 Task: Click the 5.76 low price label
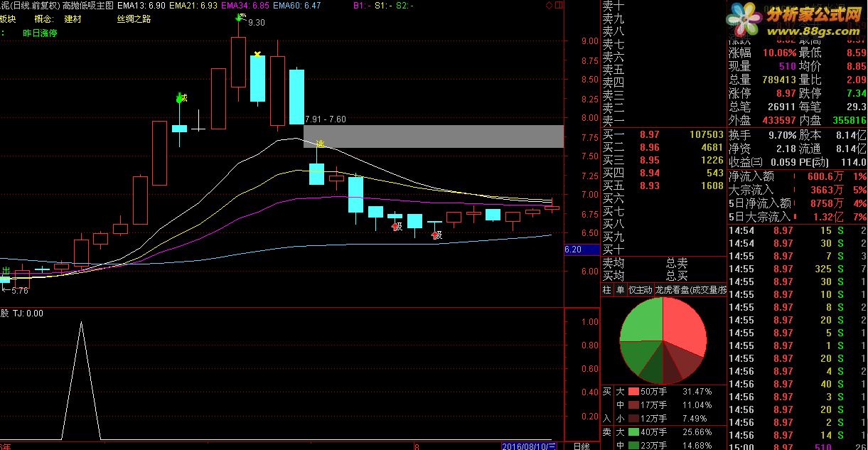pos(19,290)
